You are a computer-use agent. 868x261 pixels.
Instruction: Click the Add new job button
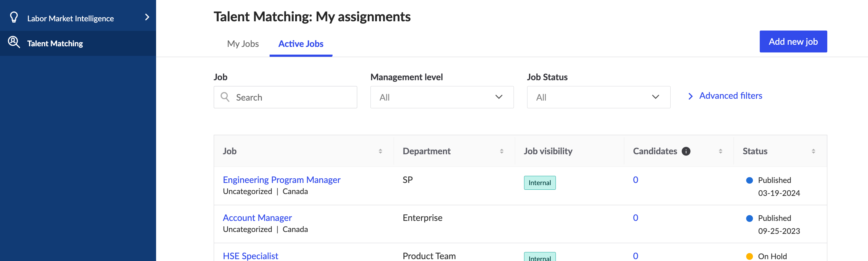click(793, 41)
